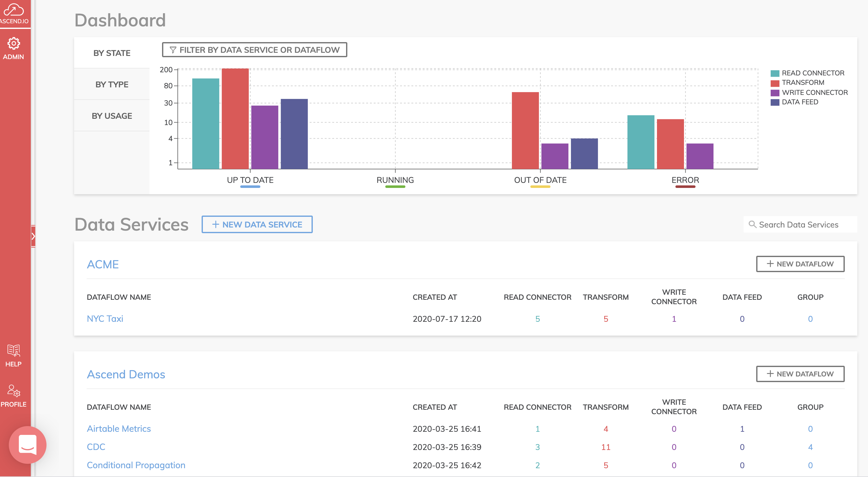Add a New Dataflow to Ascend Demos
Screen dimensions: 868x477
pos(800,374)
